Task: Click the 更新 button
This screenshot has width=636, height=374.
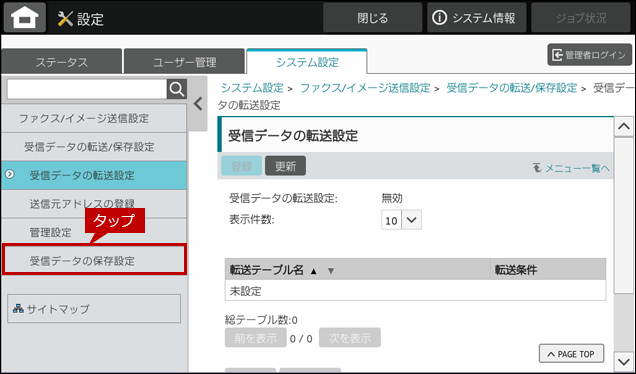Action: (x=285, y=166)
